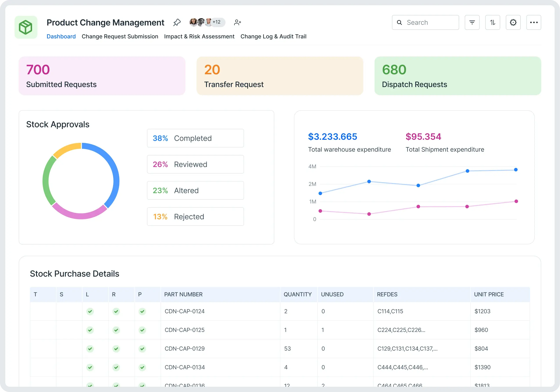Image resolution: width=560 pixels, height=392 pixels.
Task: Sort table by UNIT PRICE column header
Action: tap(489, 294)
